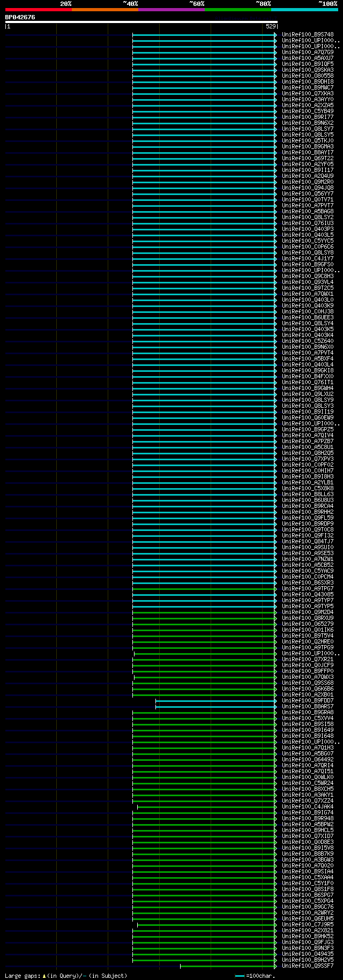343x980 pixels.
Task: Select UniRef100_A2Q4U9 entry
Action: (x=308, y=176)
